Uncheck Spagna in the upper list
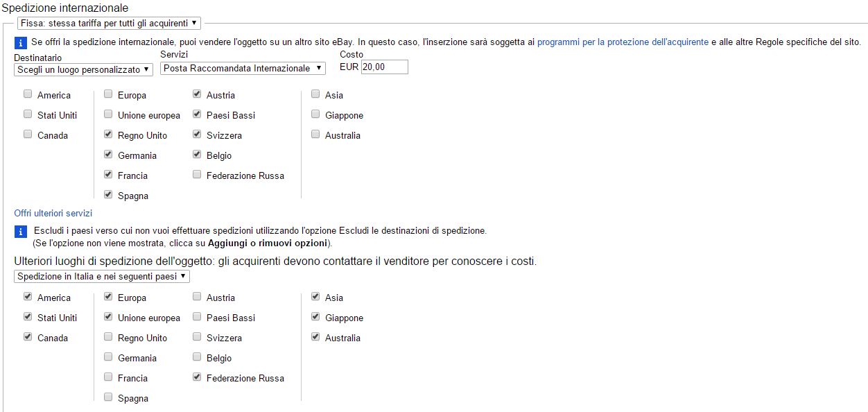Viewport: 868px width, 412px height. [x=108, y=195]
